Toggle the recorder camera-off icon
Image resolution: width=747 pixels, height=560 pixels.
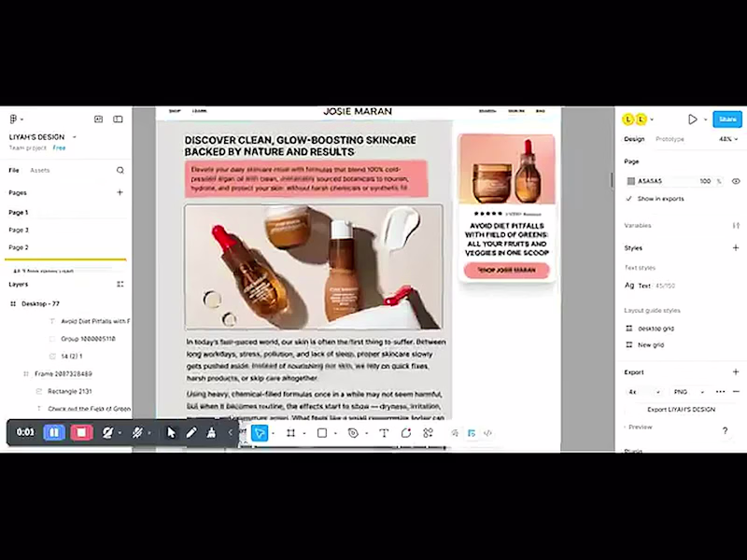coord(107,432)
